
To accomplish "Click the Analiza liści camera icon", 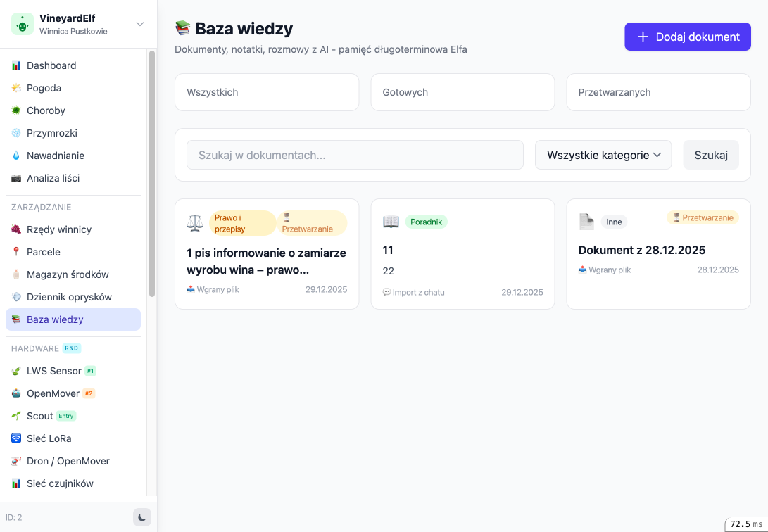I will tap(16, 178).
